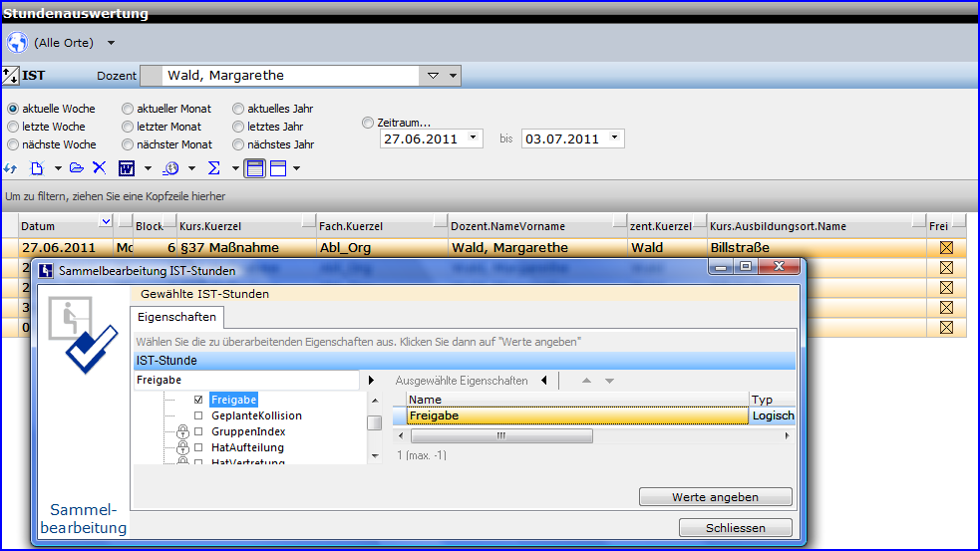Click the Freigabe search field
Viewport: 980px width, 551px height.
pyautogui.click(x=246, y=381)
